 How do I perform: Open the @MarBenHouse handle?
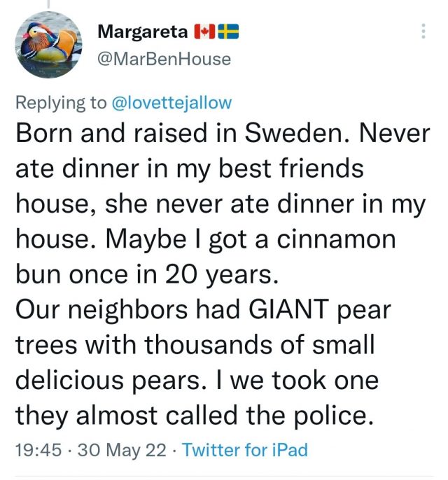tap(164, 59)
